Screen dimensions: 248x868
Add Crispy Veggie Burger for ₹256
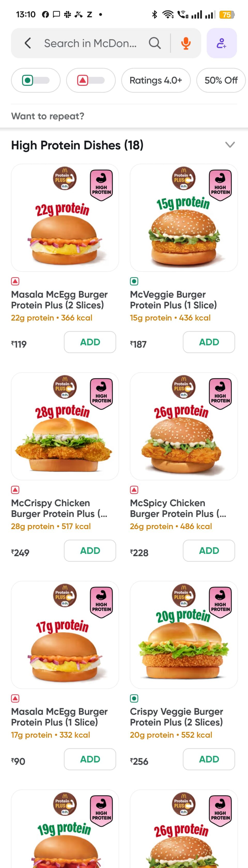(x=208, y=759)
